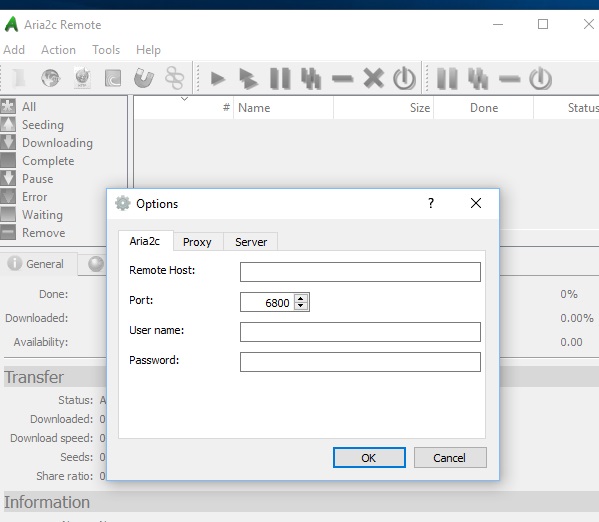
Task: Select the Complete filter
Action: (48, 160)
